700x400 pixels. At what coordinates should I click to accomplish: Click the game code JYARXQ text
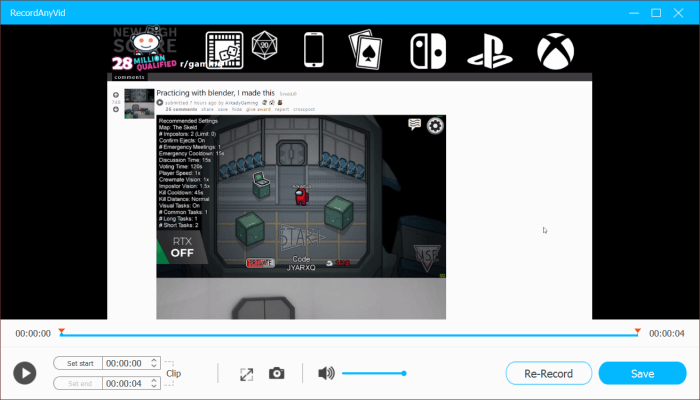point(301,267)
